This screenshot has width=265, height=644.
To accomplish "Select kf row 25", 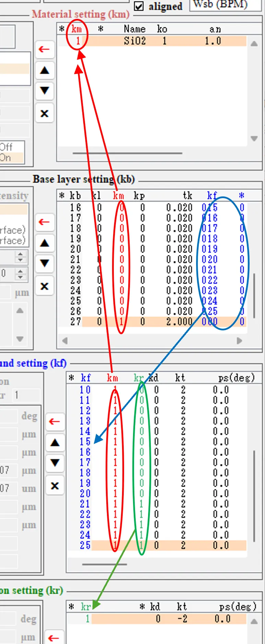I will click(x=157, y=545).
